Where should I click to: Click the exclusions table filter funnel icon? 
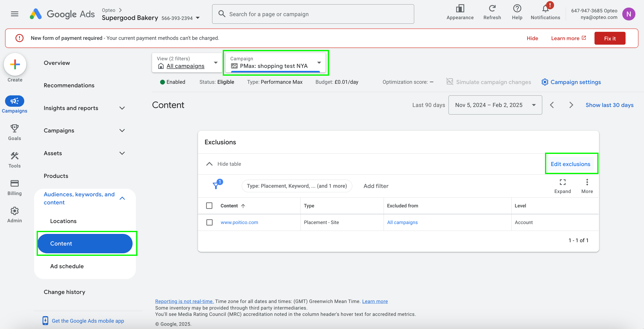pos(216,186)
